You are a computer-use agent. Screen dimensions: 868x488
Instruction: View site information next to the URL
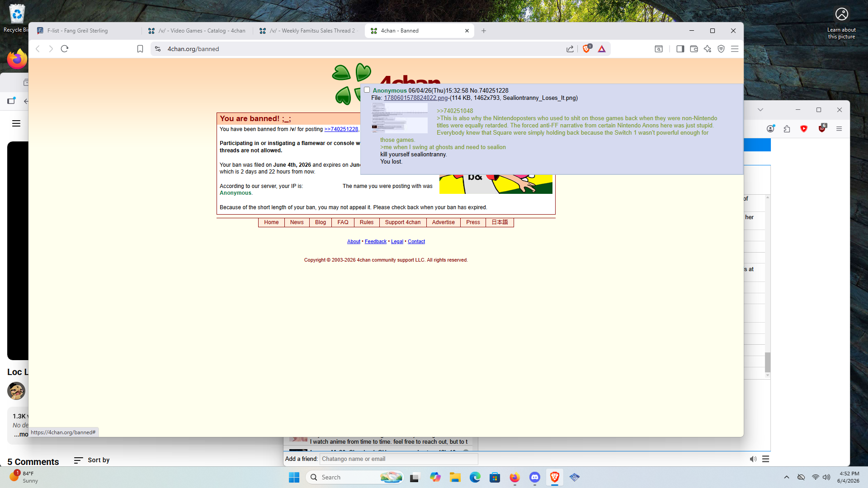pos(158,49)
